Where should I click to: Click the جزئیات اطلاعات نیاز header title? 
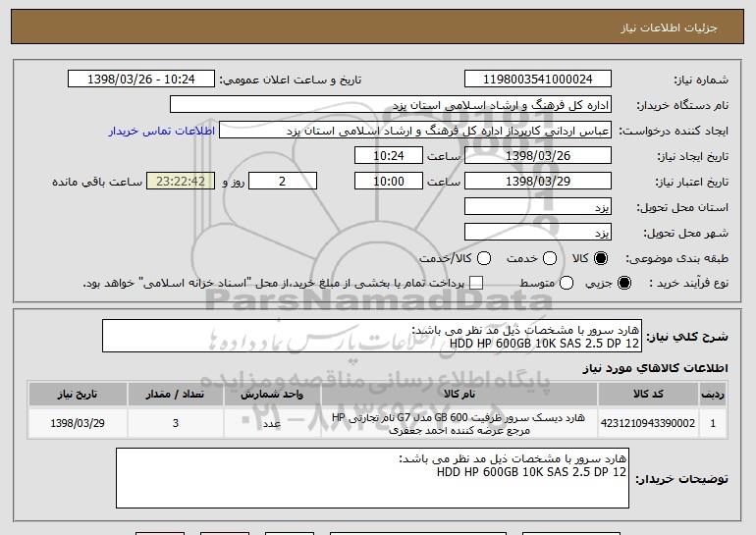(669, 27)
